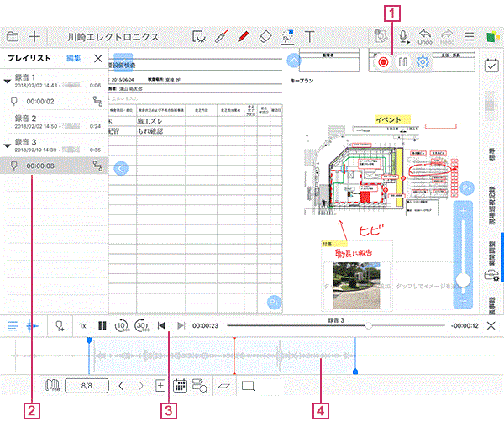Image resolution: width=504 pixels, height=422 pixels.
Task: Start recording with the red record button
Action: coord(383,61)
